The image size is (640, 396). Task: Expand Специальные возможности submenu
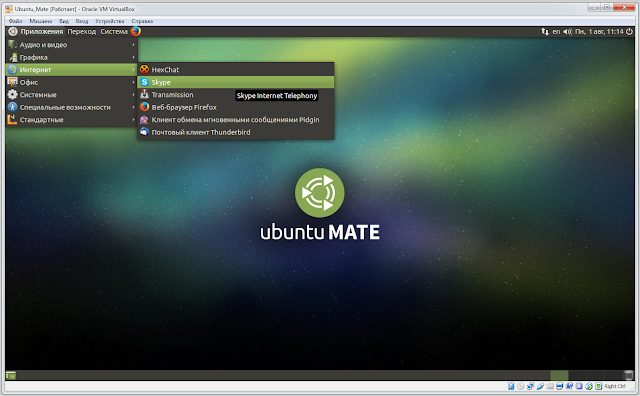[72, 107]
